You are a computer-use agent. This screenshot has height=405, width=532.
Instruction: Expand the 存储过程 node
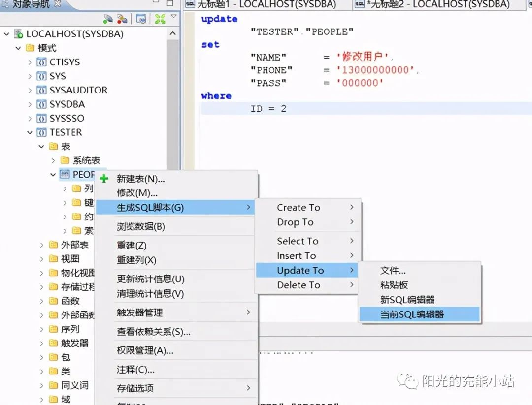click(41, 287)
